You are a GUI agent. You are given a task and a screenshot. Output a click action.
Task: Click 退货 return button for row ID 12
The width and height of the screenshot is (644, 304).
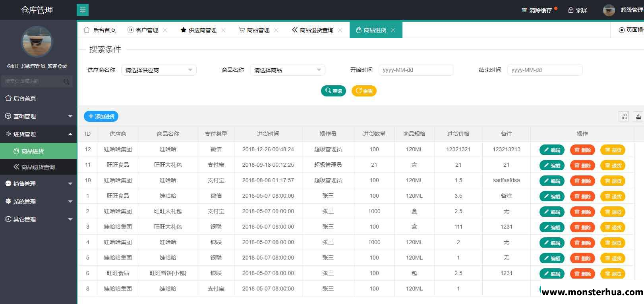(x=613, y=150)
